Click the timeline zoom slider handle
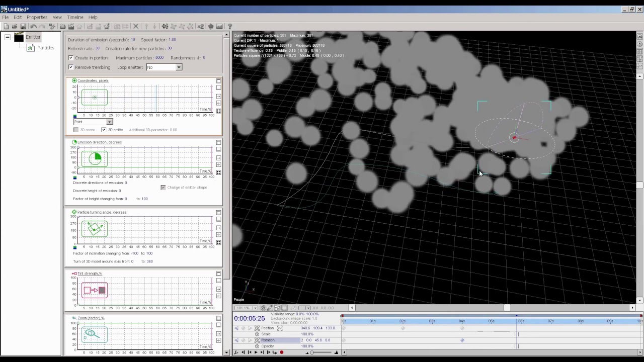 pyautogui.click(x=312, y=352)
